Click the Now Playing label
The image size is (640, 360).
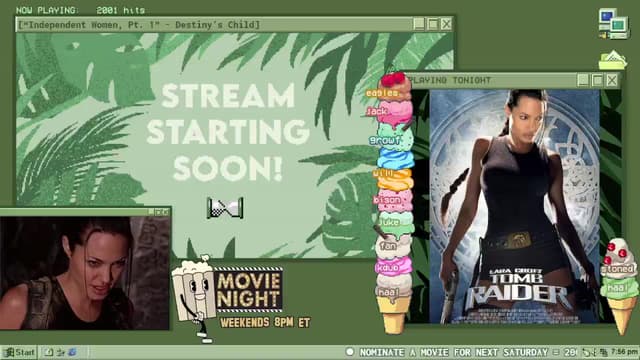[x=46, y=10]
